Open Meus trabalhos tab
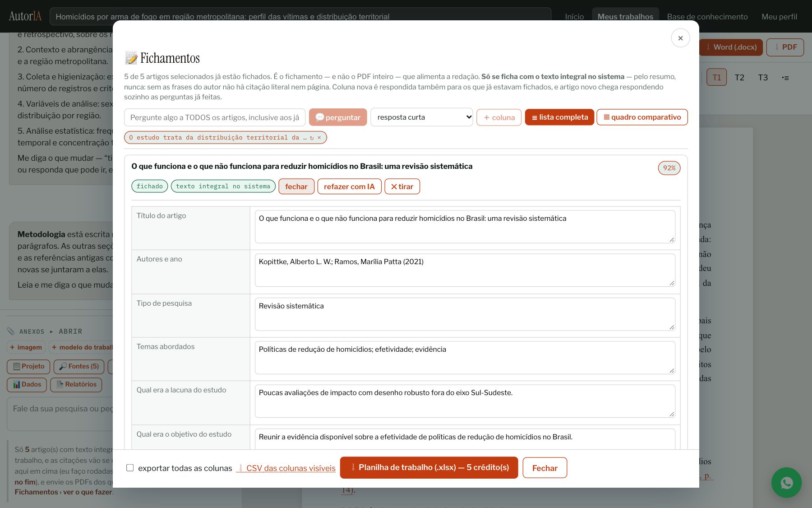 [625, 17]
